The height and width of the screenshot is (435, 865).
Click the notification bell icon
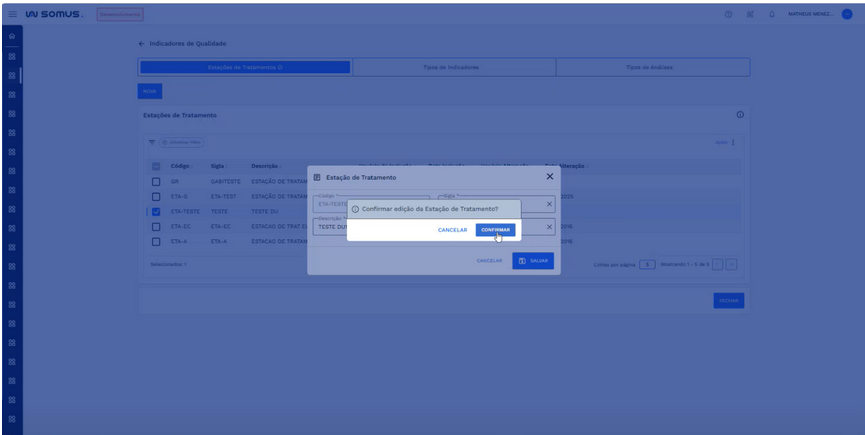click(772, 14)
